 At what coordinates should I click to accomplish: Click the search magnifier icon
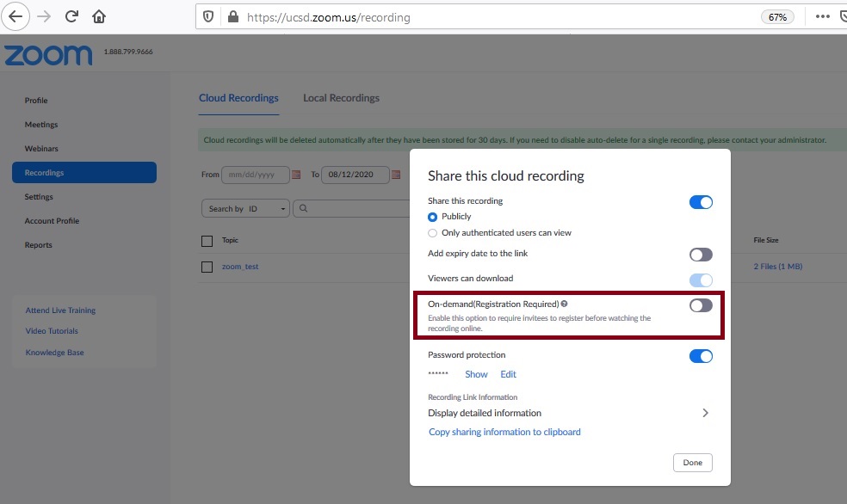[303, 208]
